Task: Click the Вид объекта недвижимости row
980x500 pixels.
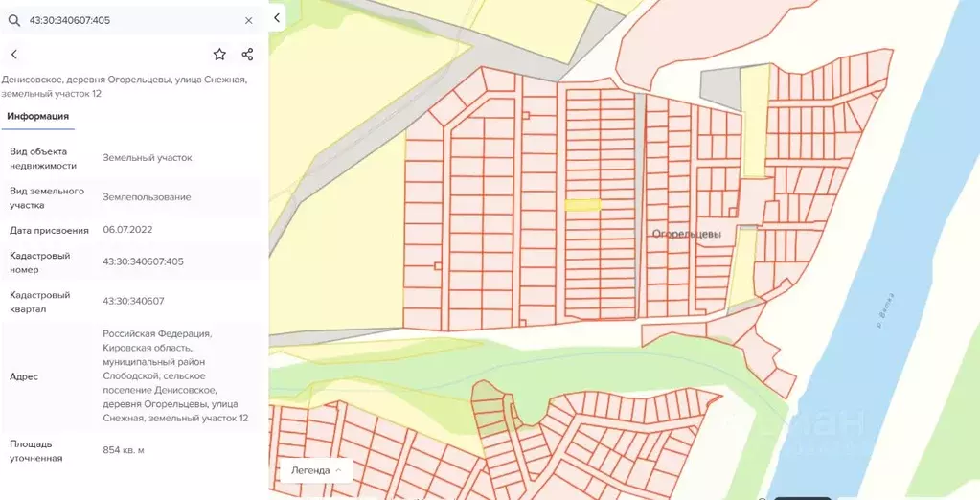Action: point(131,158)
